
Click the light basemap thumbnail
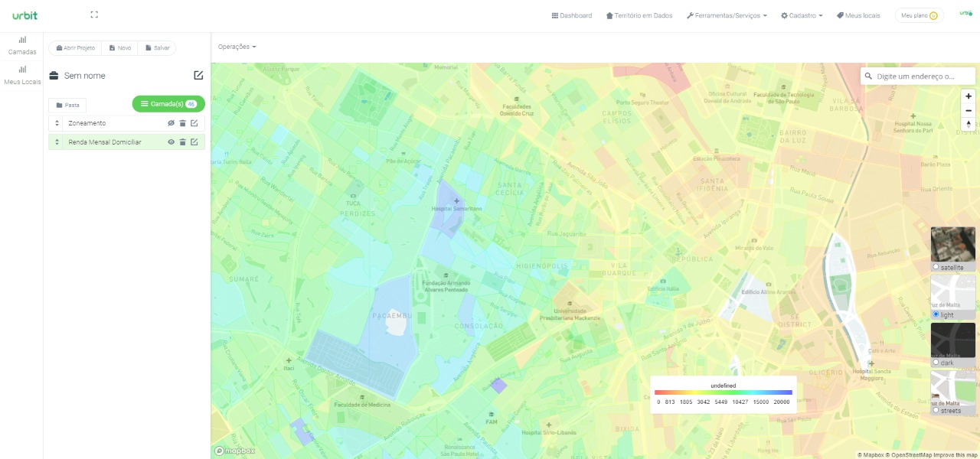(953, 293)
